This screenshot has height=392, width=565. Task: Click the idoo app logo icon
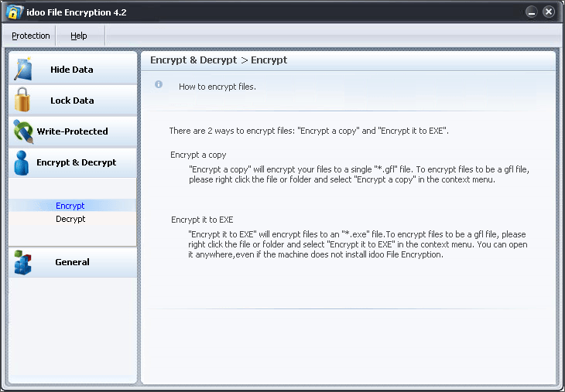[x=14, y=12]
